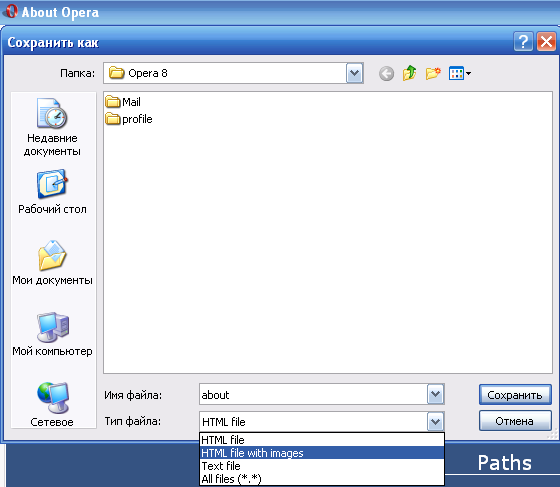Click the Отмена button
Screen dimensions: 560x487
tap(515, 421)
